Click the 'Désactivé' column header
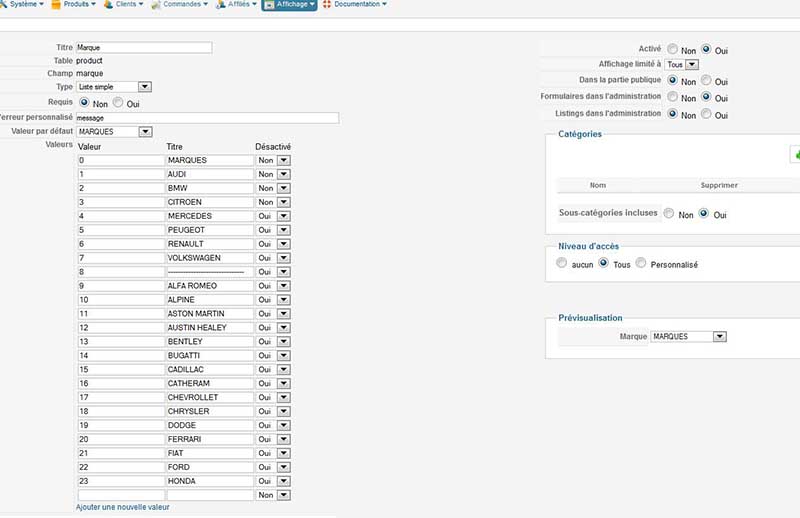 273,147
